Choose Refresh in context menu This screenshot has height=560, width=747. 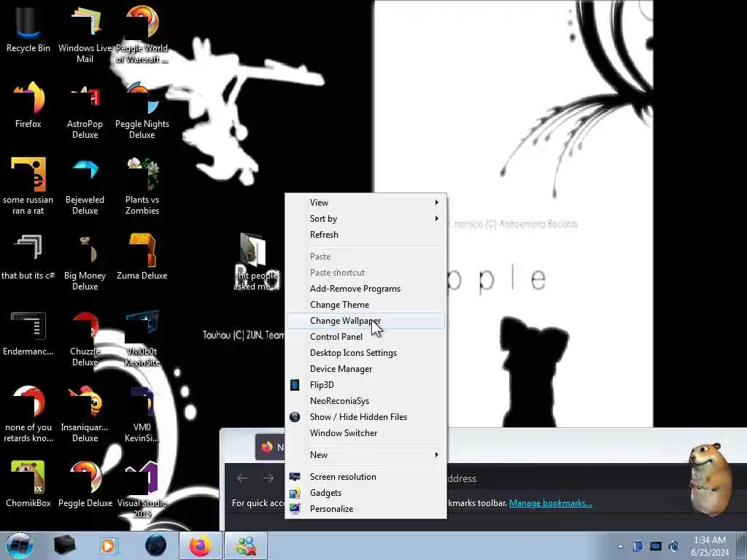pyautogui.click(x=366, y=235)
